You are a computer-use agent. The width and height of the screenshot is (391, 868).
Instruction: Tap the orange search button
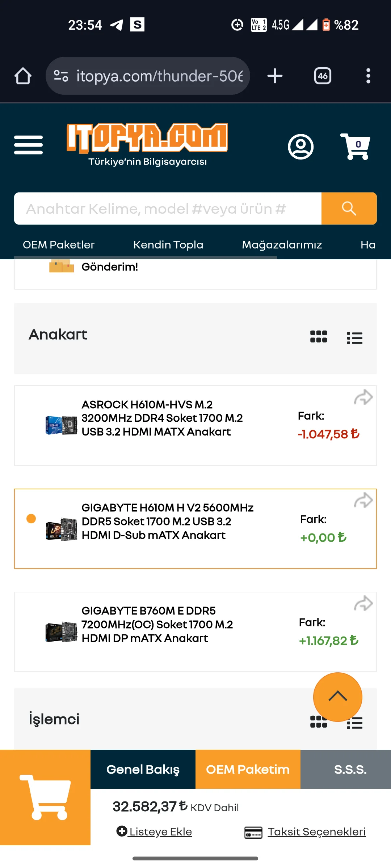pos(349,209)
